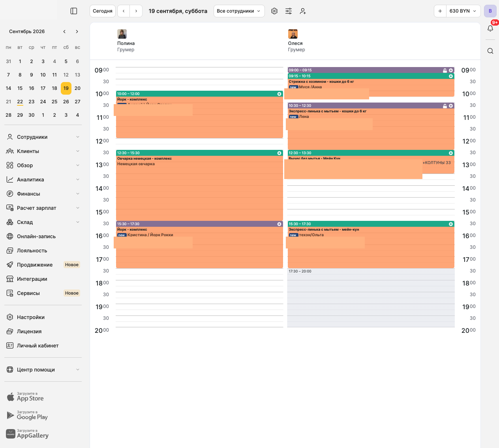Open the Интеграции menu item

pyautogui.click(x=43, y=279)
